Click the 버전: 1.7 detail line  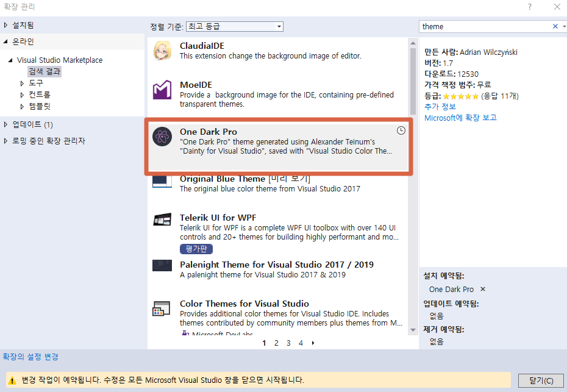point(438,63)
